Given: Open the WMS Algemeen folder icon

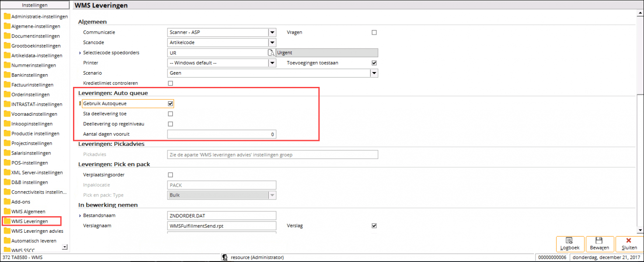Looking at the screenshot, I should click(7, 212).
